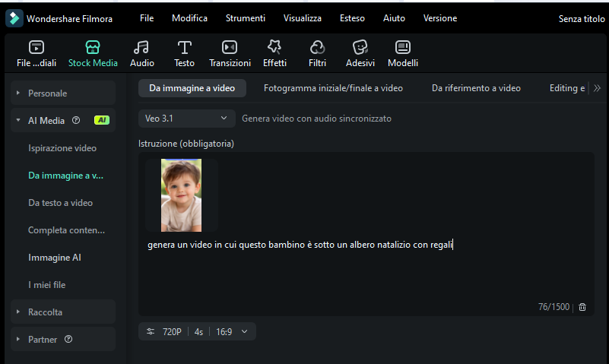The width and height of the screenshot is (609, 364).
Task: Click the uploaded child photo thumbnail
Action: (181, 195)
